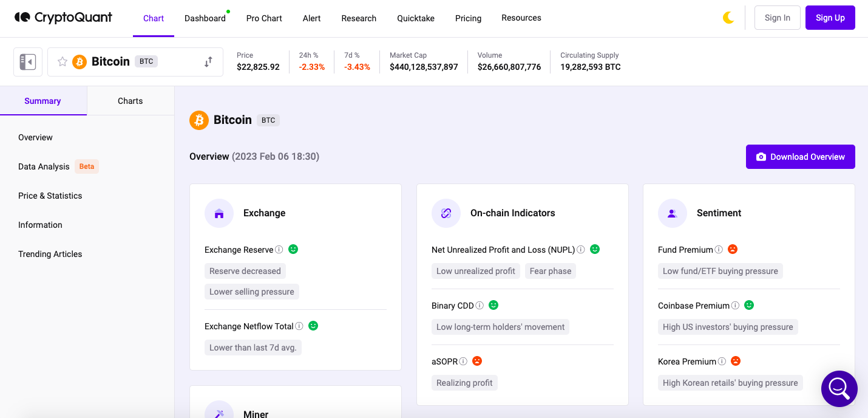868x418 pixels.
Task: Switch to the Charts tab
Action: (x=130, y=100)
